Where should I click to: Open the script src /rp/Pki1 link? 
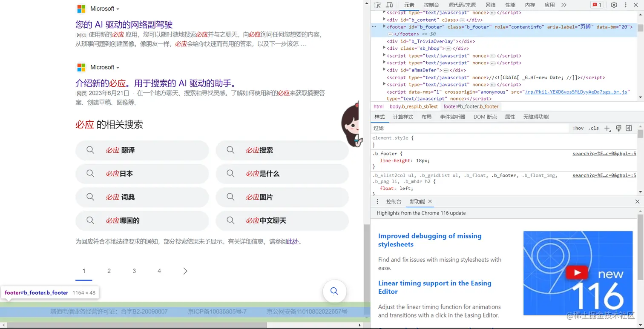tap(577, 92)
